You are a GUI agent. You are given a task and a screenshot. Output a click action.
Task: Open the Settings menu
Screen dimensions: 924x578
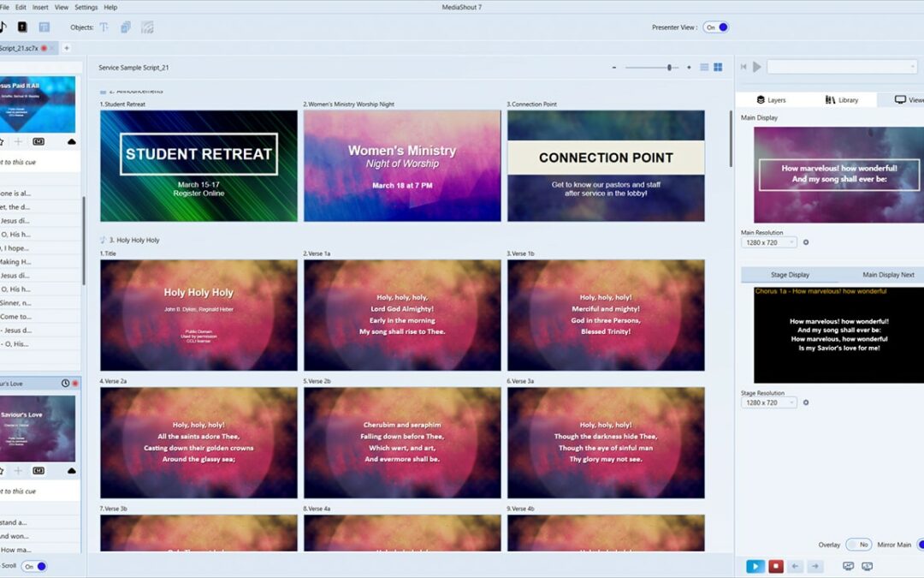click(86, 7)
